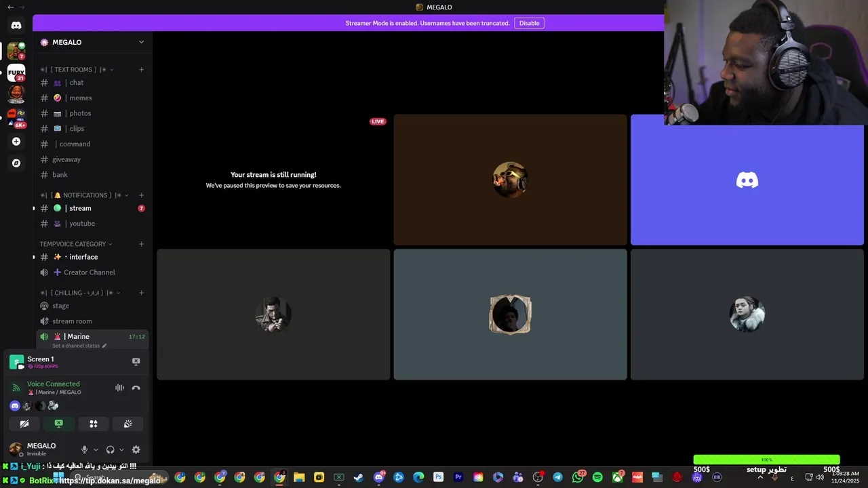Open the memes channel
868x488 pixels.
click(91, 98)
